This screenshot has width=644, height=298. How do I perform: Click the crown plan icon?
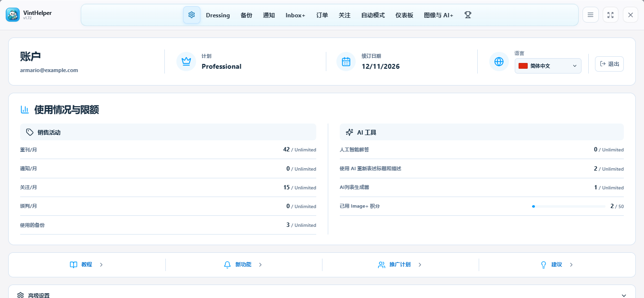pos(186,62)
